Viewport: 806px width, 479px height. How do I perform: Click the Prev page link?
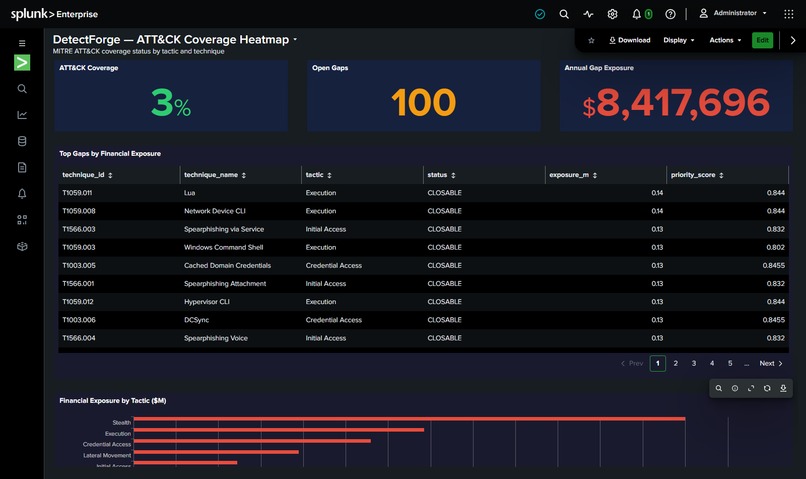tap(632, 363)
